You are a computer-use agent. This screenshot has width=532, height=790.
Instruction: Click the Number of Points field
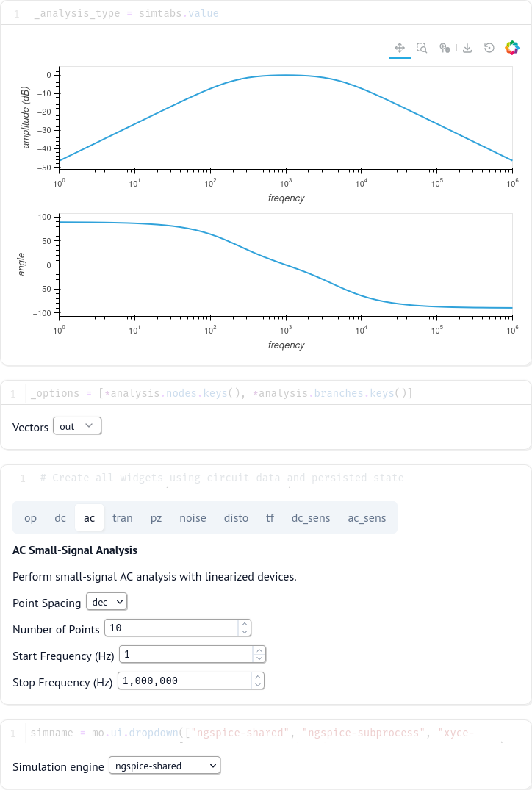(x=171, y=628)
